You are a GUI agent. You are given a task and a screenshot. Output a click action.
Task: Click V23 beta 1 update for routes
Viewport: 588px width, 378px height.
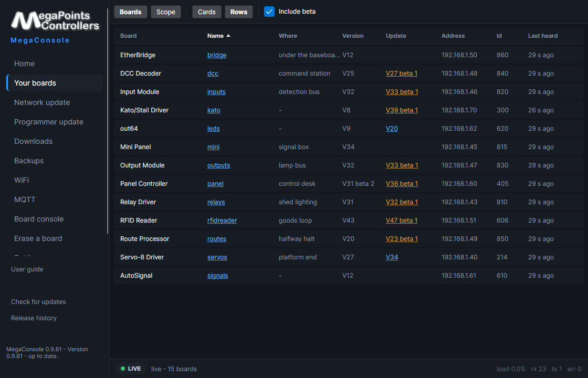tap(402, 239)
